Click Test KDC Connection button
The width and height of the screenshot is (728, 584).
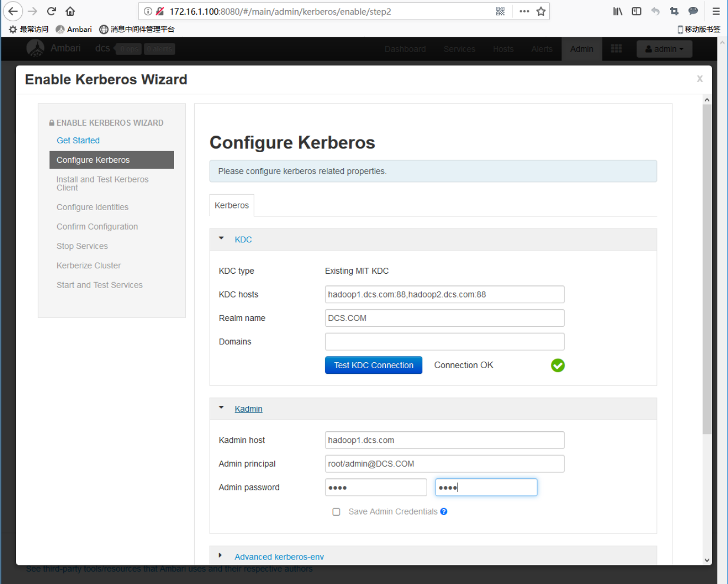click(x=374, y=365)
